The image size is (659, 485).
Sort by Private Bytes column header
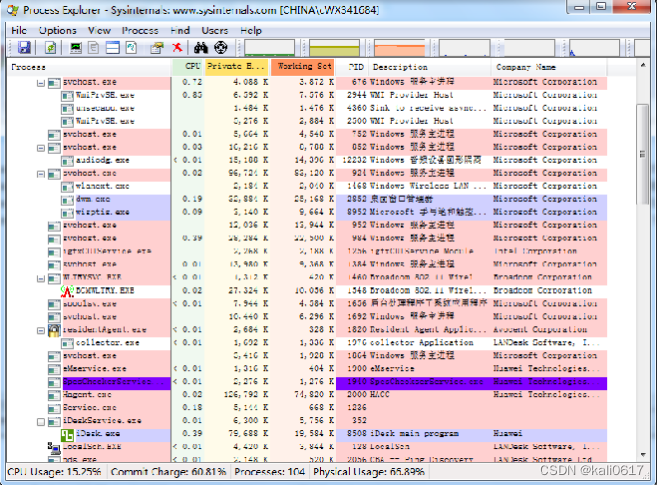coord(237,67)
